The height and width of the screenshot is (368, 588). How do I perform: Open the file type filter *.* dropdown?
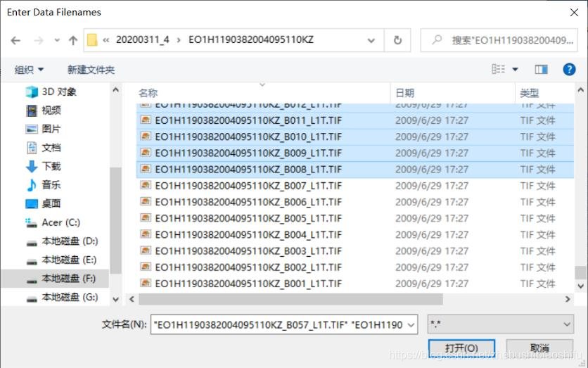click(500, 324)
